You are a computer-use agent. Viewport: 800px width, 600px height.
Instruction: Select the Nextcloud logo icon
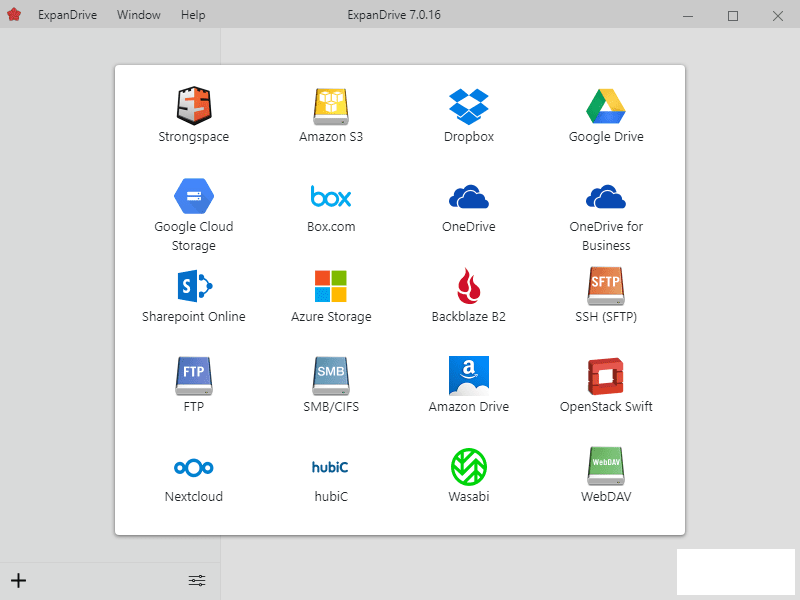[194, 467]
